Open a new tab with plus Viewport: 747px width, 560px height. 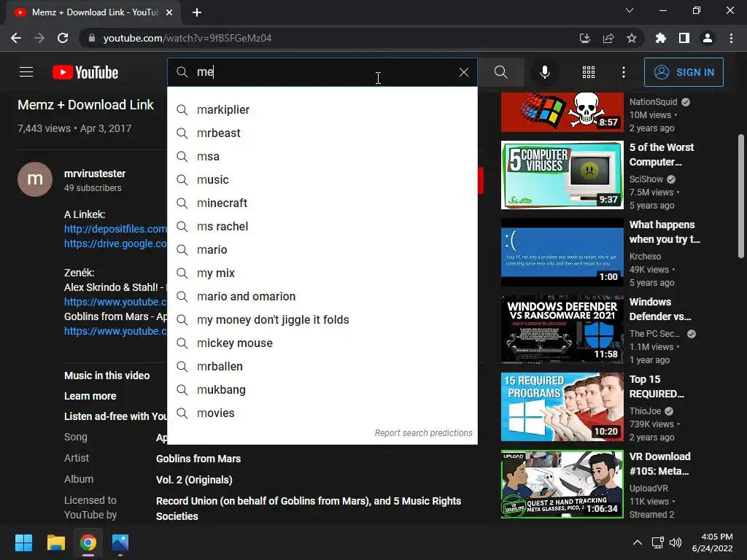197,12
